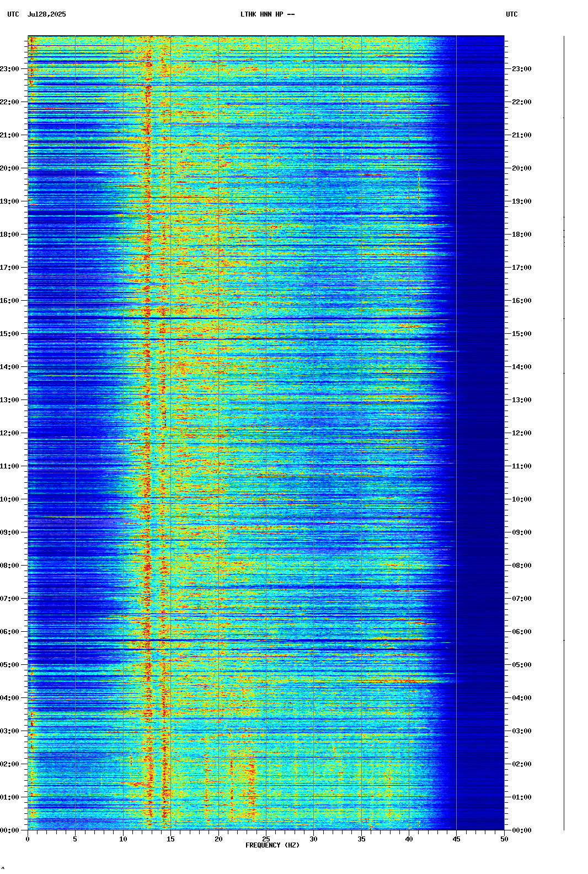Pick left-axis time label 16:00

coord(10,301)
